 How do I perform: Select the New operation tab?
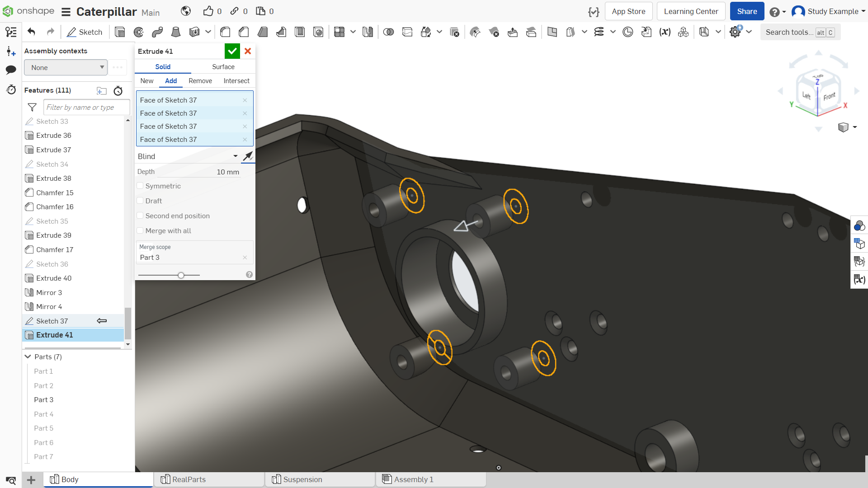pos(147,81)
